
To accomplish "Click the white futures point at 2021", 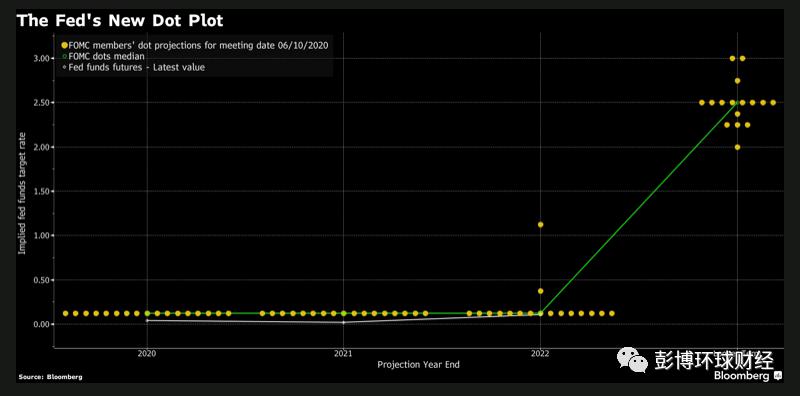I will tap(343, 323).
